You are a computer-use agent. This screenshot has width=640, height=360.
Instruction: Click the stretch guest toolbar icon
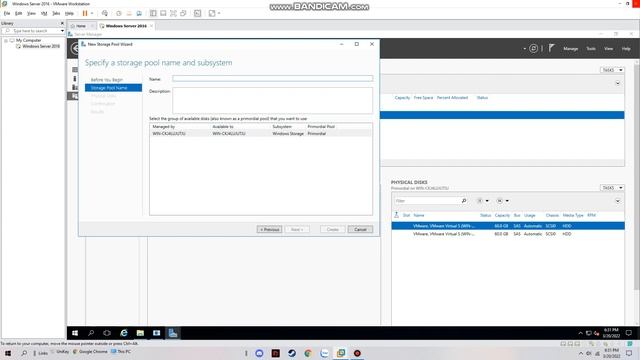tap(212, 13)
